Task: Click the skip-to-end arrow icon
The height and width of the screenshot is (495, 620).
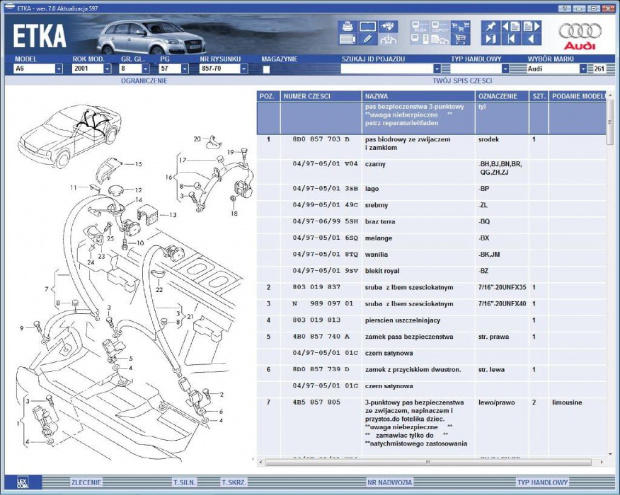Action: [x=491, y=39]
